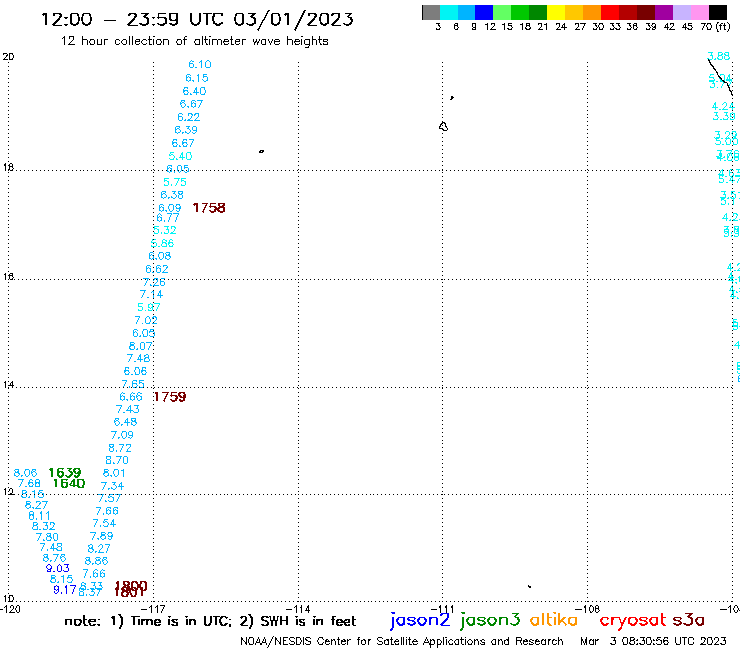Screen dimensions: 740x650
Task: Click the 7.09 wave height value
Action: [122, 435]
